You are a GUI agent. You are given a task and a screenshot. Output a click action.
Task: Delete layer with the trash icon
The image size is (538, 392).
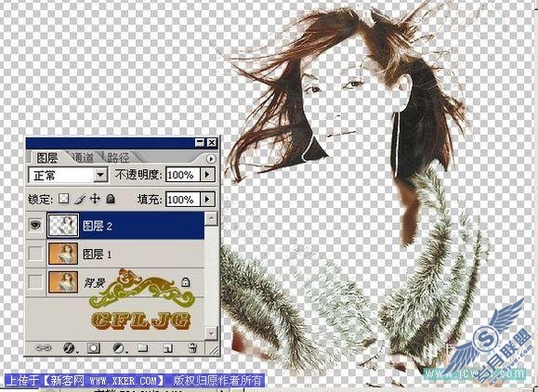(x=192, y=348)
